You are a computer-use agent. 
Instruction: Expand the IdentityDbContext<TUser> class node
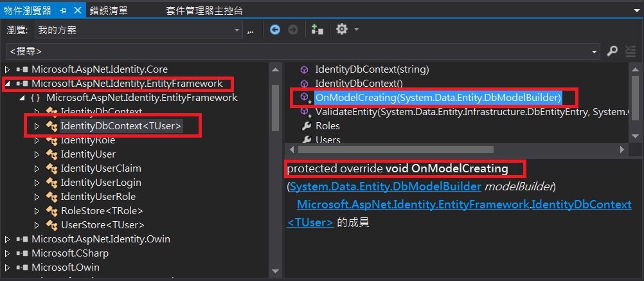[x=37, y=126]
